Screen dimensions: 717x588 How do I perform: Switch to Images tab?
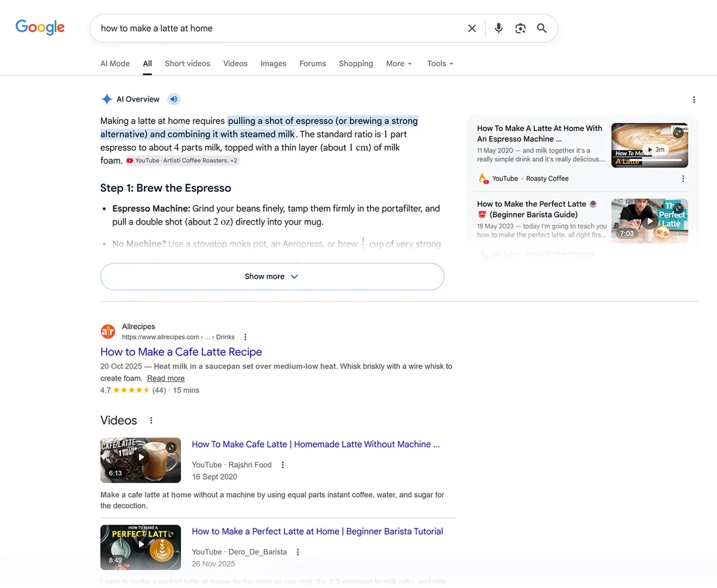274,63
